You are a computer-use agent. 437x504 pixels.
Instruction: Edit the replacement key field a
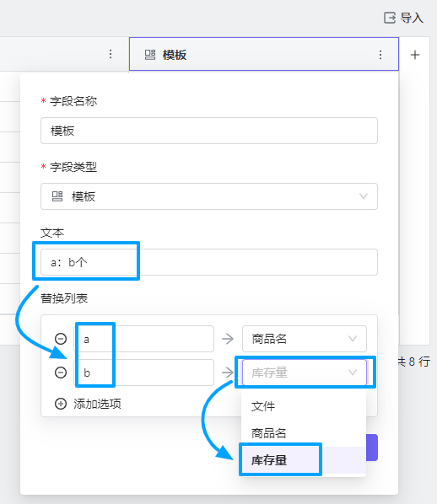[144, 339]
